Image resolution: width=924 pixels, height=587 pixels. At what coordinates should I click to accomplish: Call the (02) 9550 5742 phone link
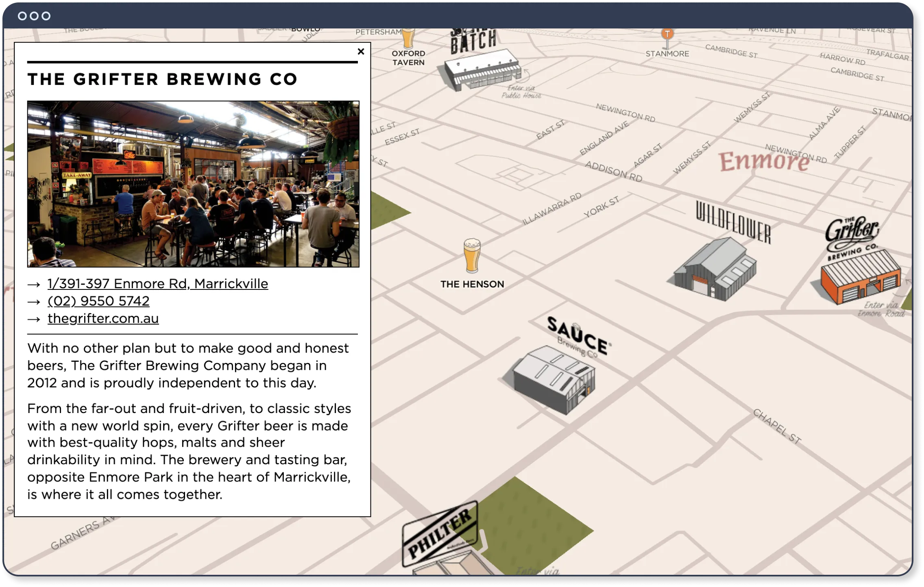(98, 301)
